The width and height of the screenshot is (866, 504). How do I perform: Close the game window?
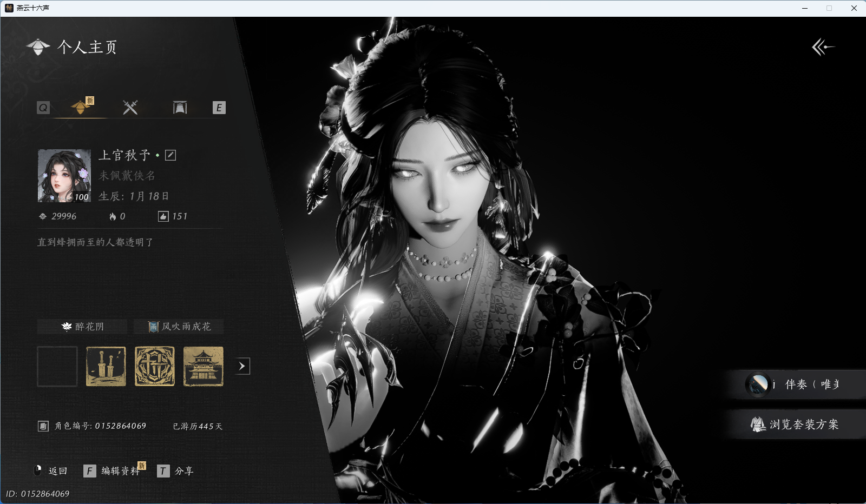coord(854,8)
